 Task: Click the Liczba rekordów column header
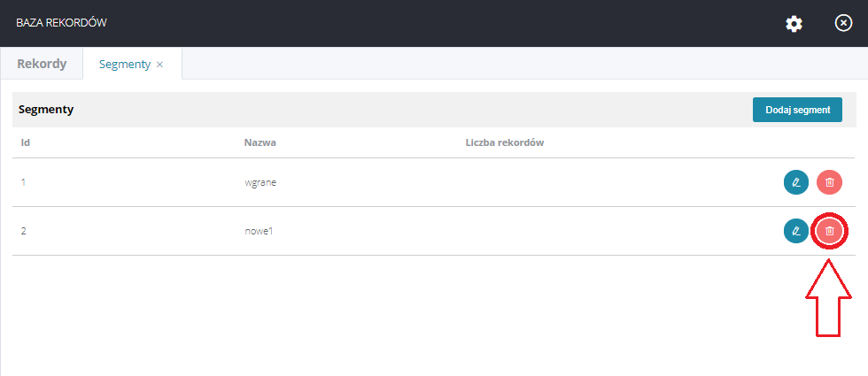pyautogui.click(x=505, y=142)
